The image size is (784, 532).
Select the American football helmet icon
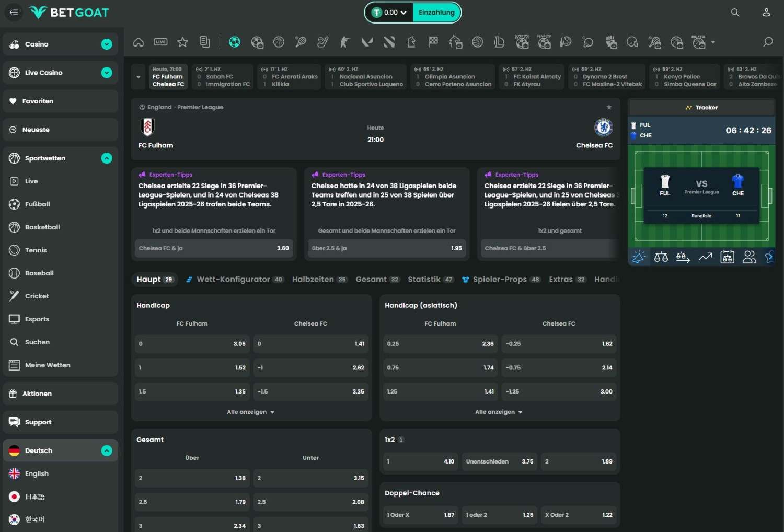click(632, 42)
